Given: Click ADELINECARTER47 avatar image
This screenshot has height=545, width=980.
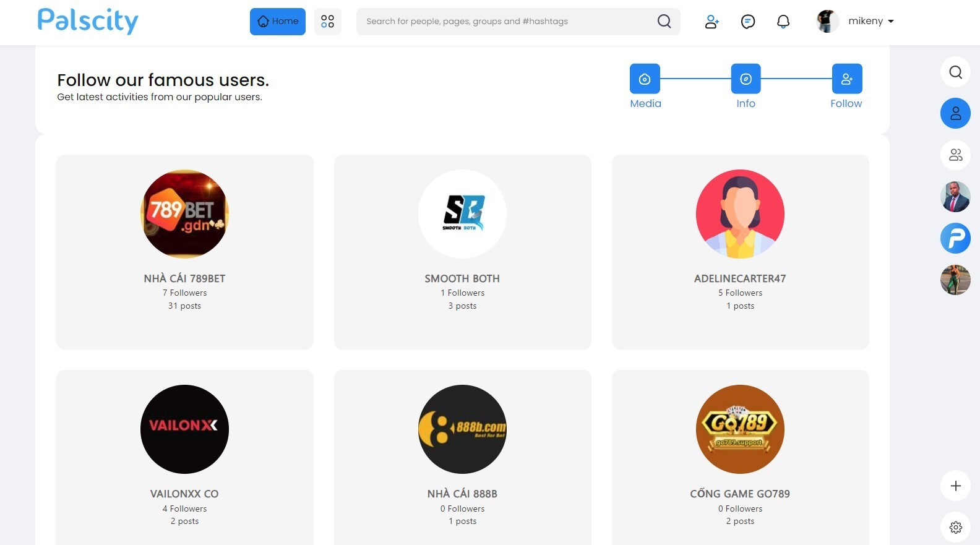Looking at the screenshot, I should (740, 214).
